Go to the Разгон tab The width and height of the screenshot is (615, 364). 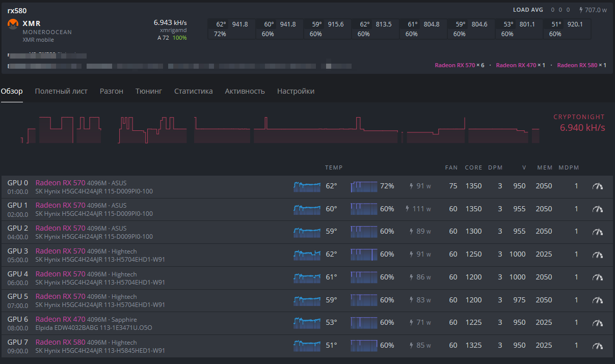[112, 91]
